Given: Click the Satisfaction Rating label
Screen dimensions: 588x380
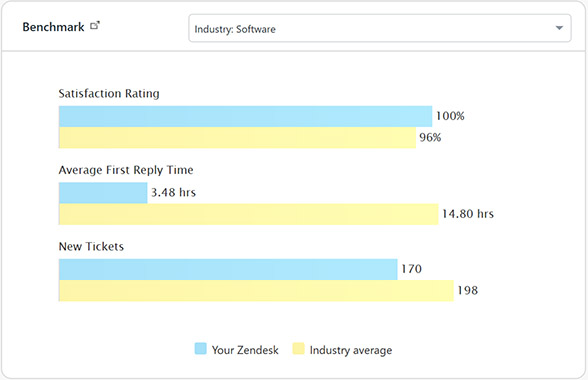Looking at the screenshot, I should point(109,93).
